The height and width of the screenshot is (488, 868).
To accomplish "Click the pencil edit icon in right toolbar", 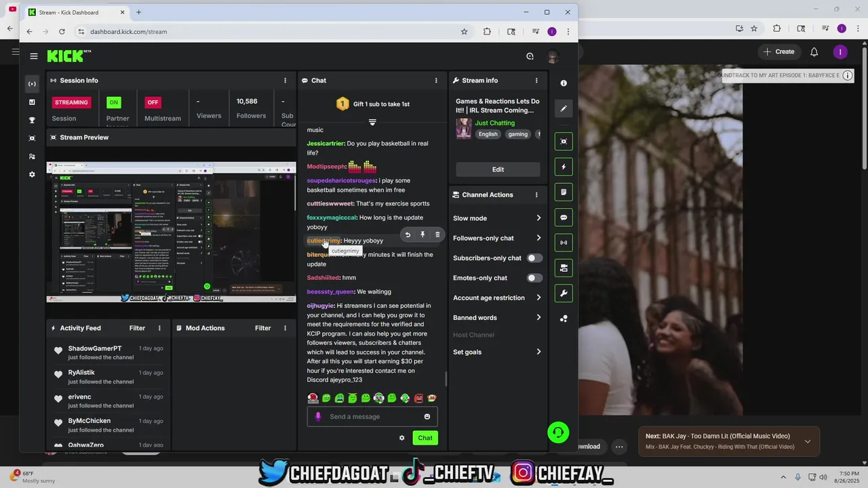I will pyautogui.click(x=564, y=108).
